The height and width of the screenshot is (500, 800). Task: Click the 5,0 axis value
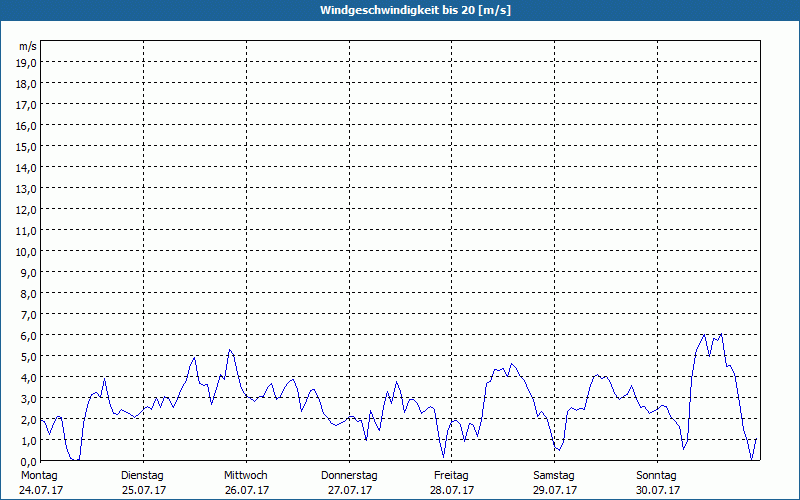pyautogui.click(x=29, y=357)
